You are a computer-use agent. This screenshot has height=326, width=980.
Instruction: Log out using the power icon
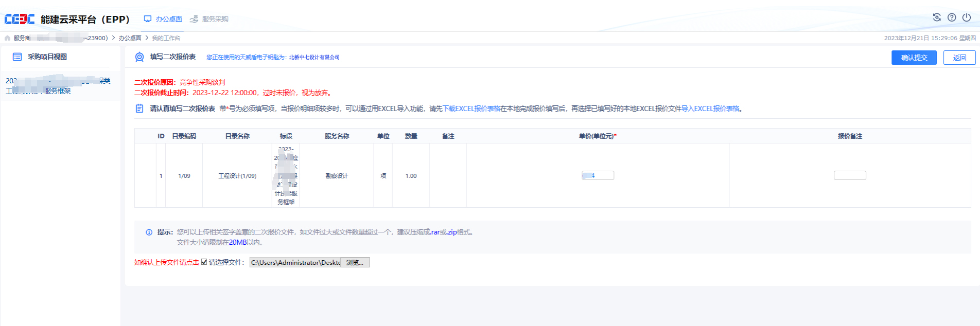pyautogui.click(x=967, y=17)
